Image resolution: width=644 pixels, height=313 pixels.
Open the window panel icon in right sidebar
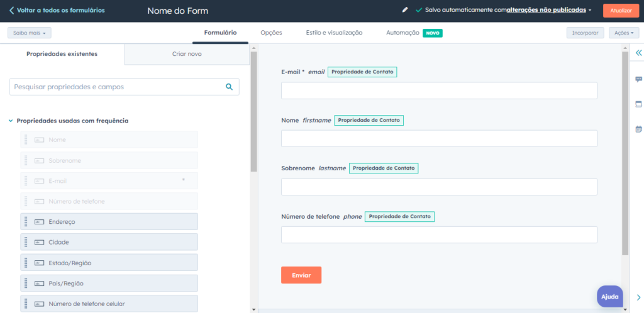click(638, 104)
